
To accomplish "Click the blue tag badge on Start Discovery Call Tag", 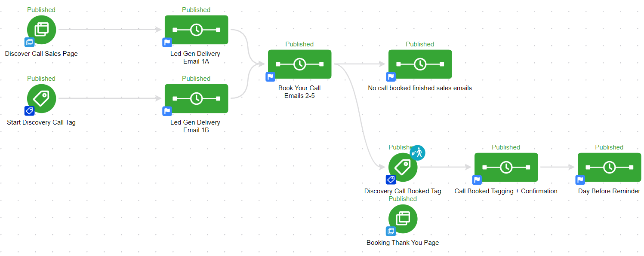I will (x=29, y=111).
